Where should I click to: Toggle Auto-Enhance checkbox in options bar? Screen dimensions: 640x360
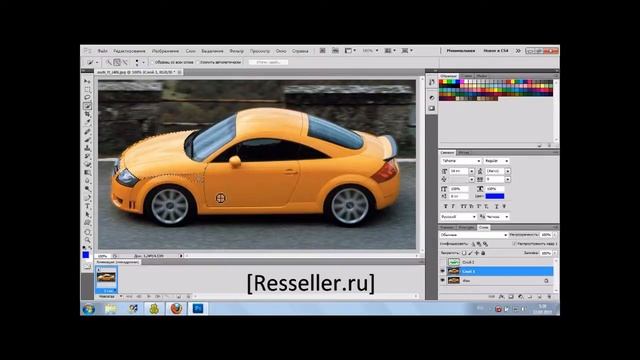tap(198, 62)
